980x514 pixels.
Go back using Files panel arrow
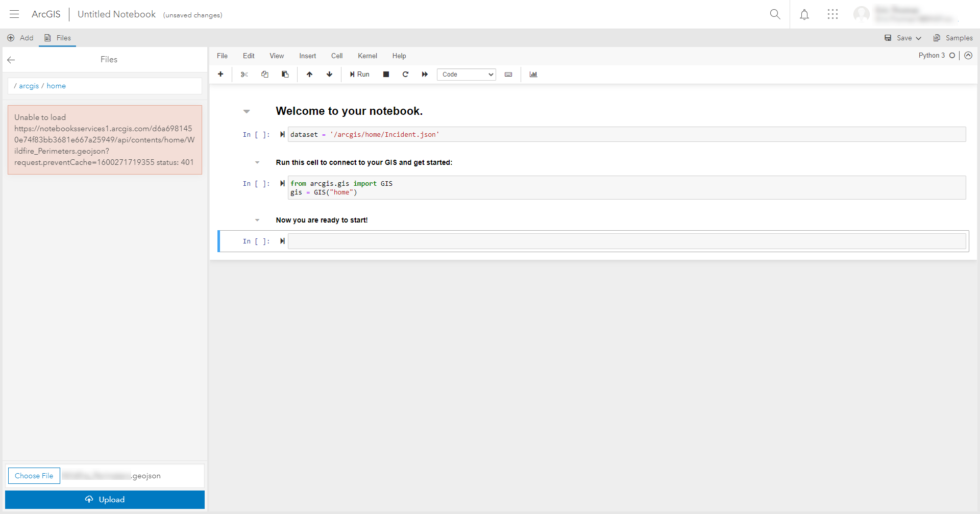[11, 60]
